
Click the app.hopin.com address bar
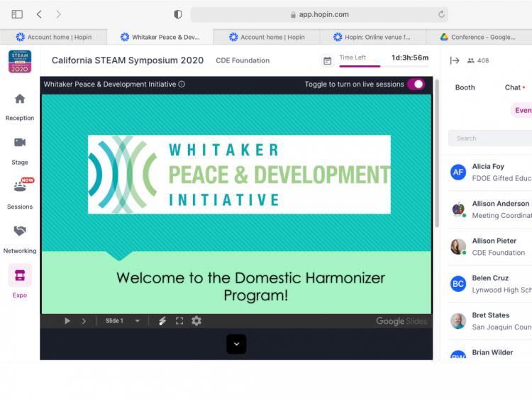pos(319,14)
